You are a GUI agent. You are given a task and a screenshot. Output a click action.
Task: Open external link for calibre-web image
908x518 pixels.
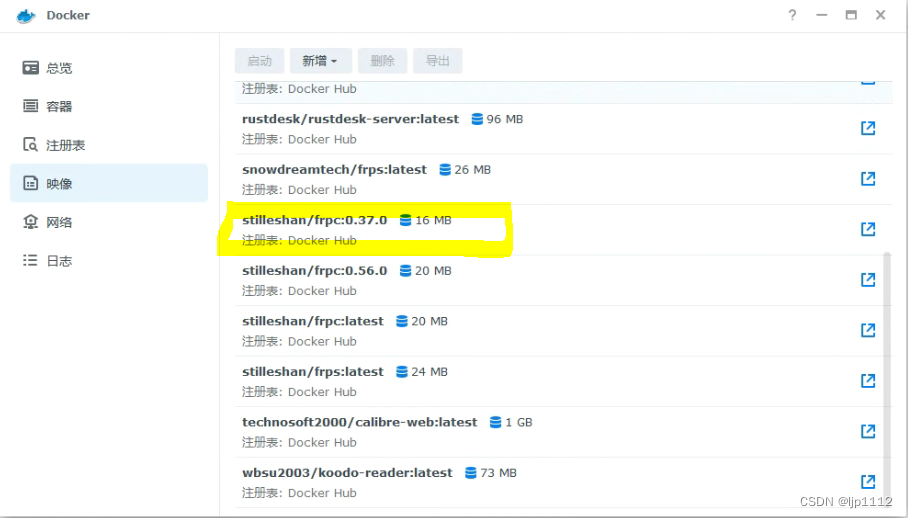click(x=867, y=431)
